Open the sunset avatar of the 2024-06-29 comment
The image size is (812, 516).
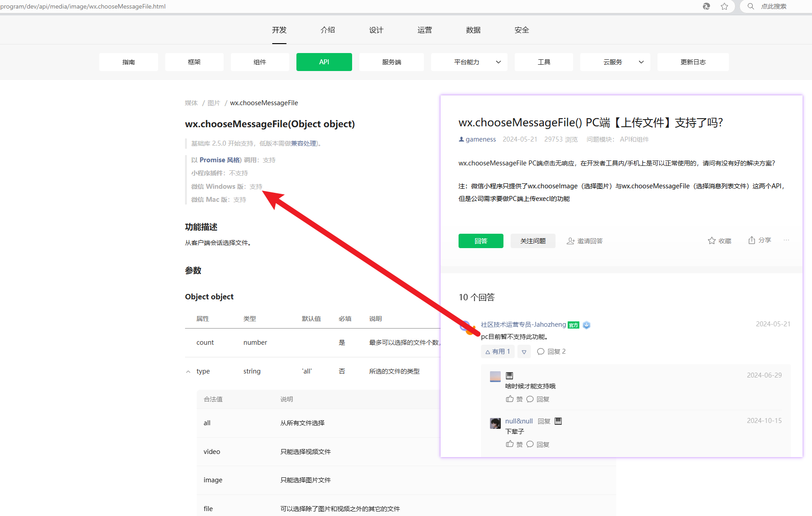tap(495, 377)
